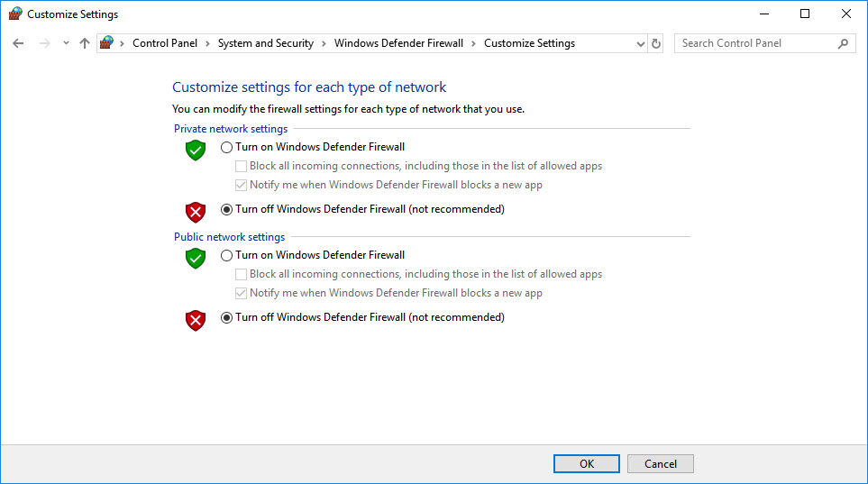Select Turn on Firewall for Private network

tap(226, 147)
